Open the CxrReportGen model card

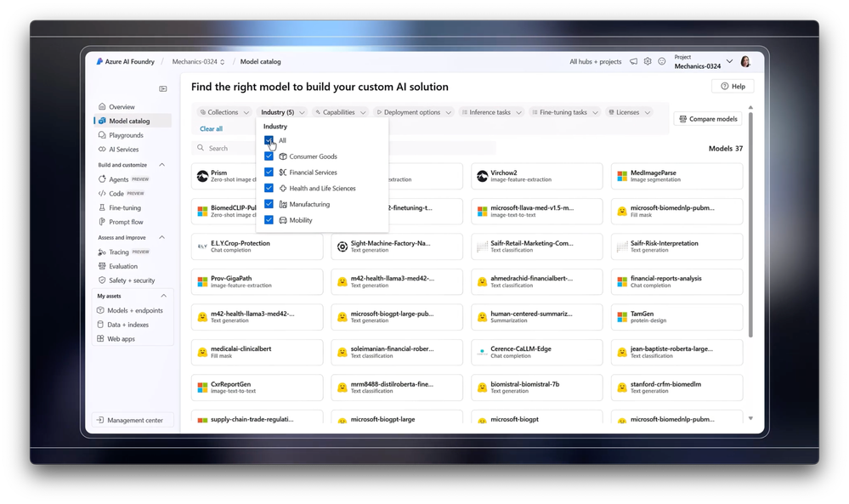pos(258,387)
